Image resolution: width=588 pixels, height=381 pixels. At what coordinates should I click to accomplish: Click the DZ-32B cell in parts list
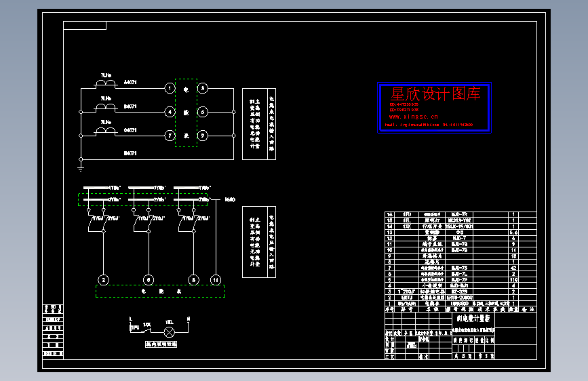tap(459, 292)
